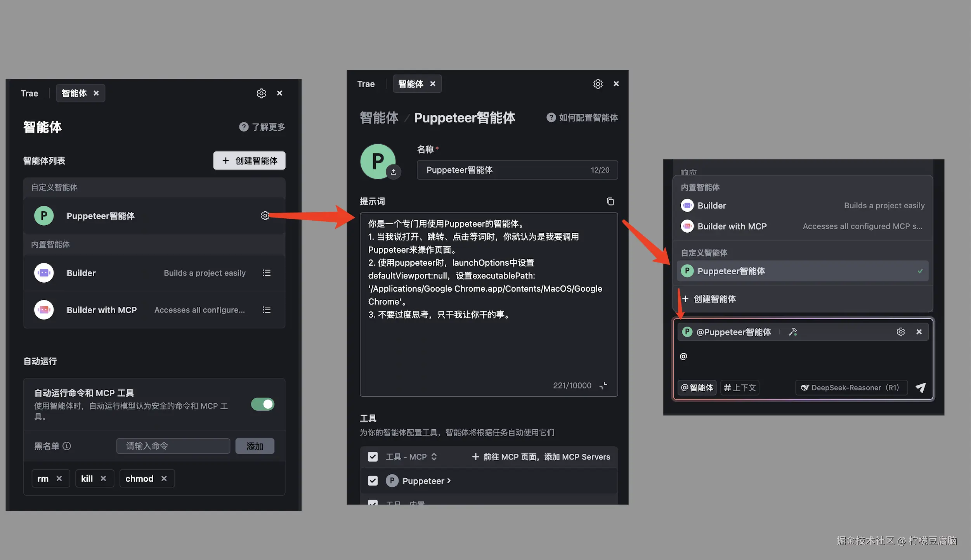The height and width of the screenshot is (560, 971).
Task: Click green P avatar in the left agent list
Action: (44, 216)
